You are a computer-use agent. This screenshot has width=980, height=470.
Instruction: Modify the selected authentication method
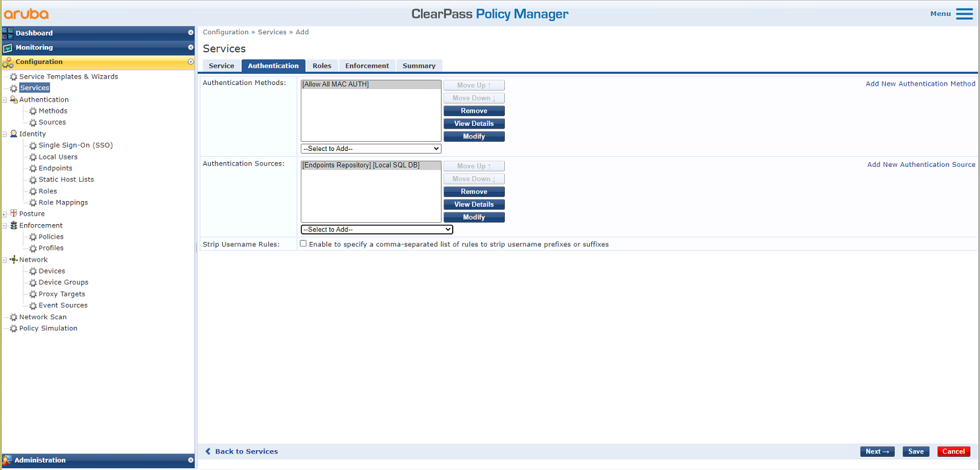(474, 136)
